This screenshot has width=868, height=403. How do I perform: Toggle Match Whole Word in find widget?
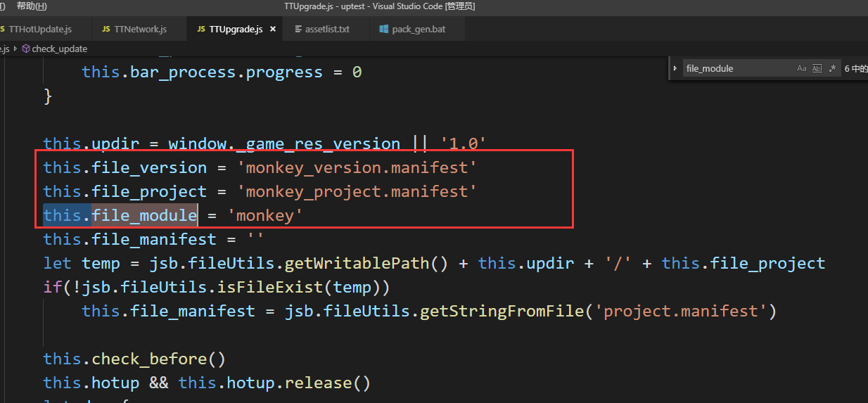point(817,68)
